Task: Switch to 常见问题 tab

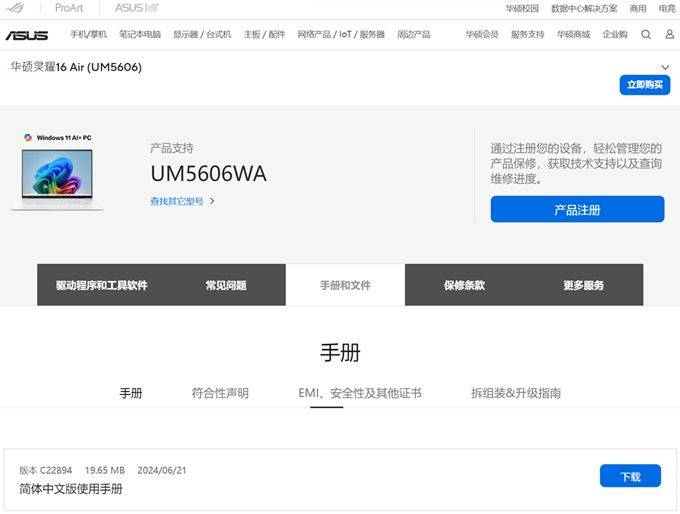Action: pos(226,285)
